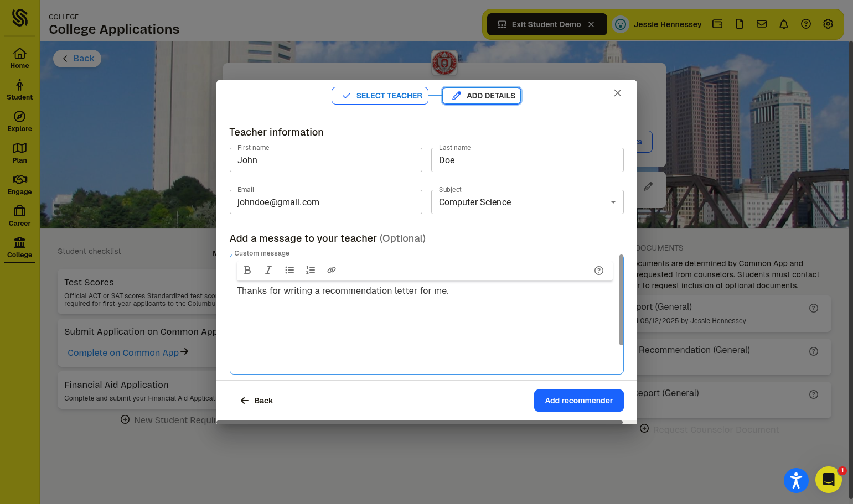The width and height of the screenshot is (853, 504).
Task: Open help for Recommendation (General) document
Action: click(x=814, y=351)
